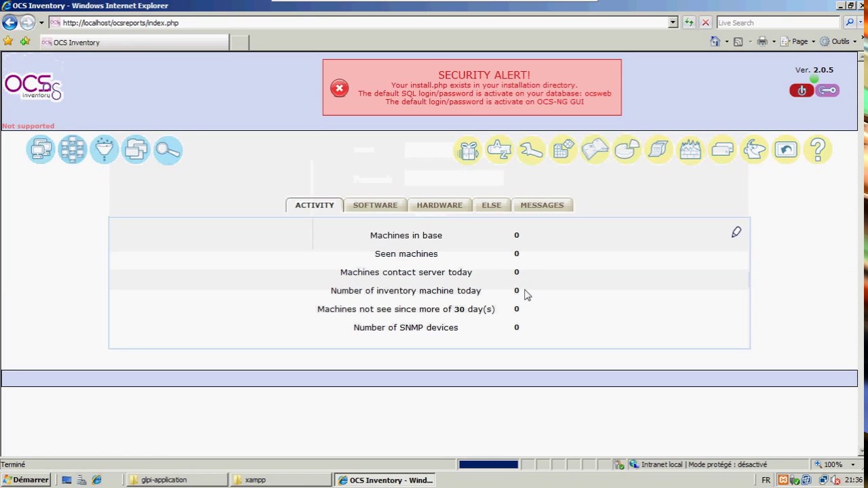This screenshot has width=868, height=488.
Task: Open the bar chart Statistics icon
Action: 690,150
